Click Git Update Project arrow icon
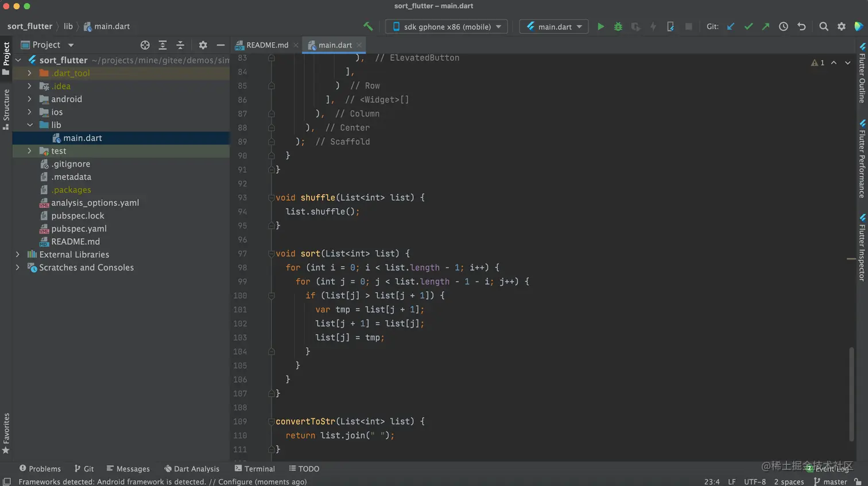868x486 pixels. coord(731,26)
